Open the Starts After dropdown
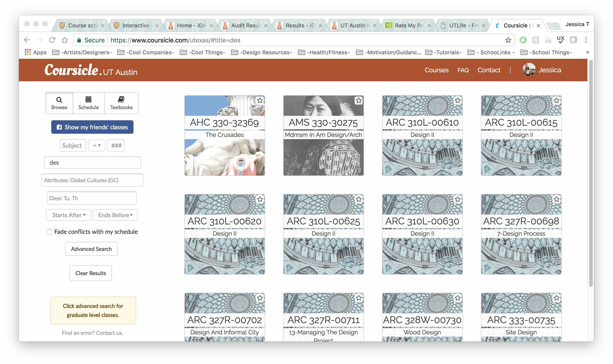This screenshot has height=364, width=613. point(68,215)
